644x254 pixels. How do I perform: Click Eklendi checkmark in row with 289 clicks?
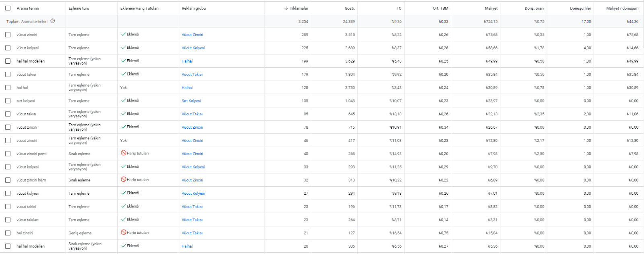124,34
